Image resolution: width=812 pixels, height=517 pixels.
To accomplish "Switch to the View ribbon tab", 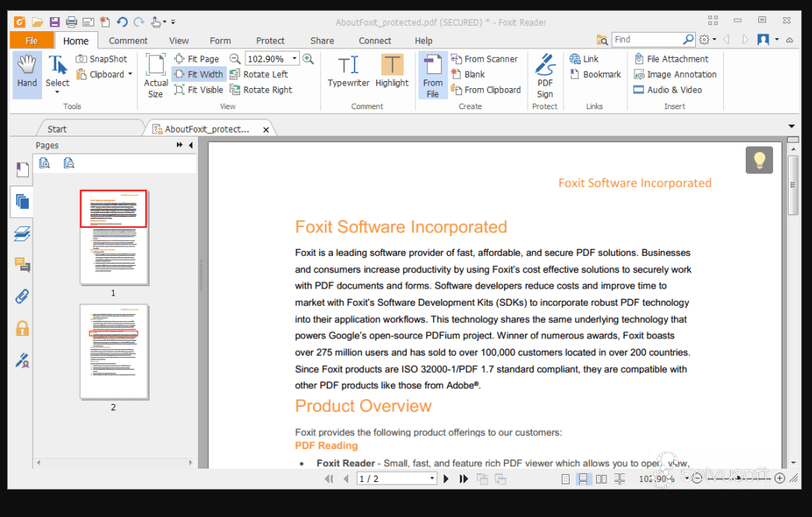I will click(178, 41).
